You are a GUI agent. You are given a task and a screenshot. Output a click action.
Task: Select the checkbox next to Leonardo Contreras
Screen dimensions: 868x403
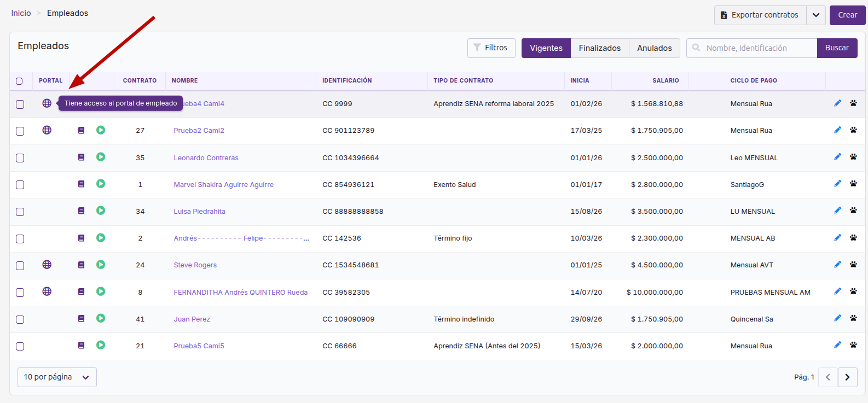tap(20, 158)
